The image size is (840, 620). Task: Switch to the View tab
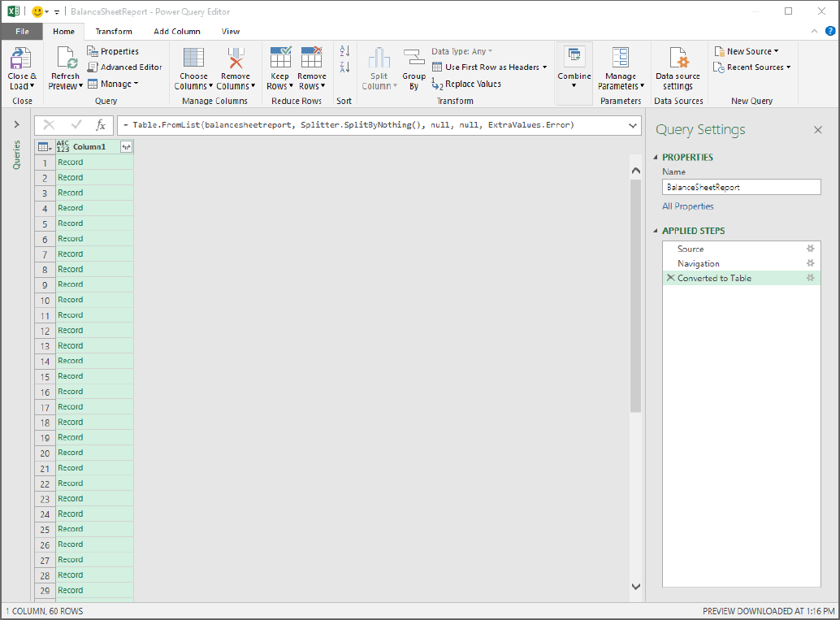[231, 32]
